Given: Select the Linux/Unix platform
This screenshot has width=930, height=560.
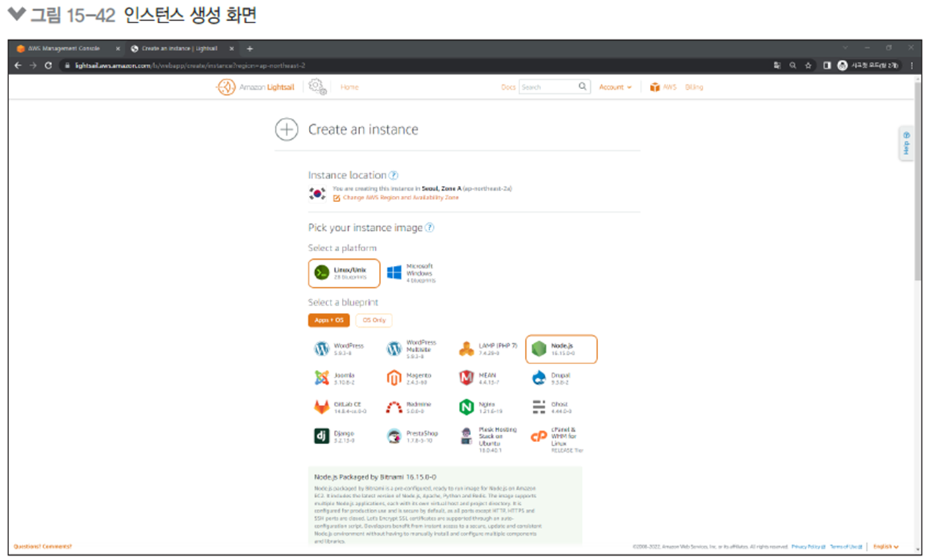Looking at the screenshot, I should [x=344, y=273].
